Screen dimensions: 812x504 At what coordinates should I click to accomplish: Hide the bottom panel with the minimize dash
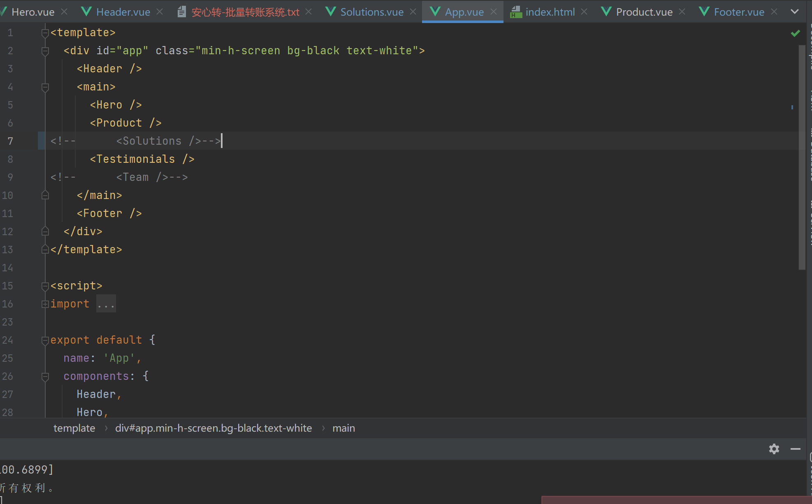tap(795, 449)
